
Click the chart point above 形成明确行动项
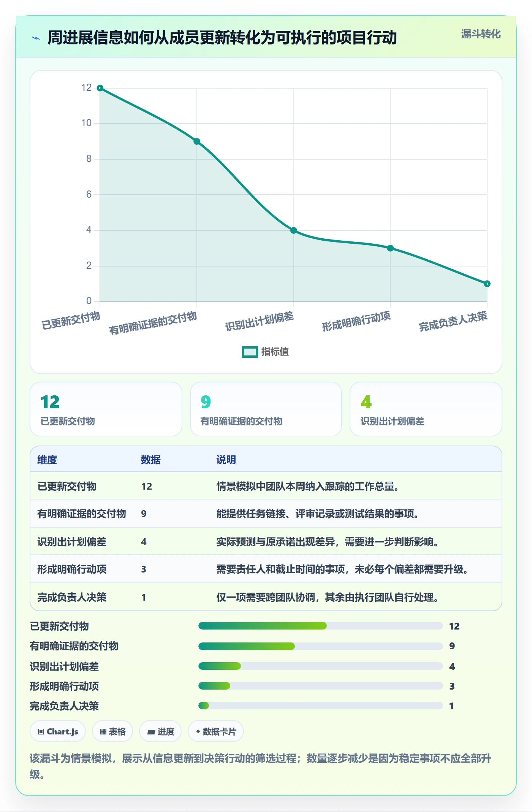point(390,248)
